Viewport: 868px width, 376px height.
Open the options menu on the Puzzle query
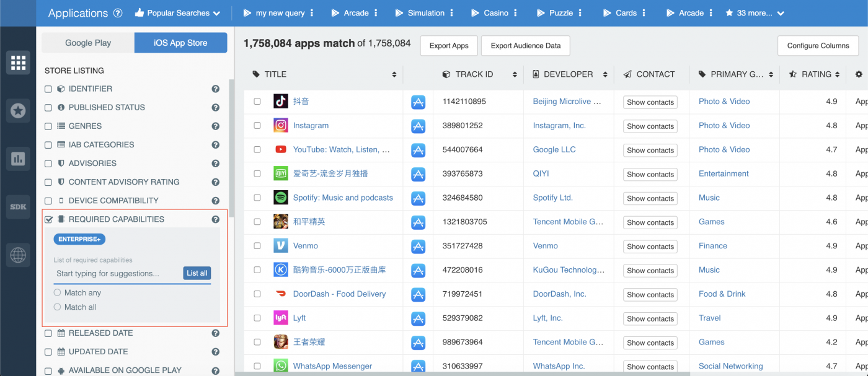point(580,12)
